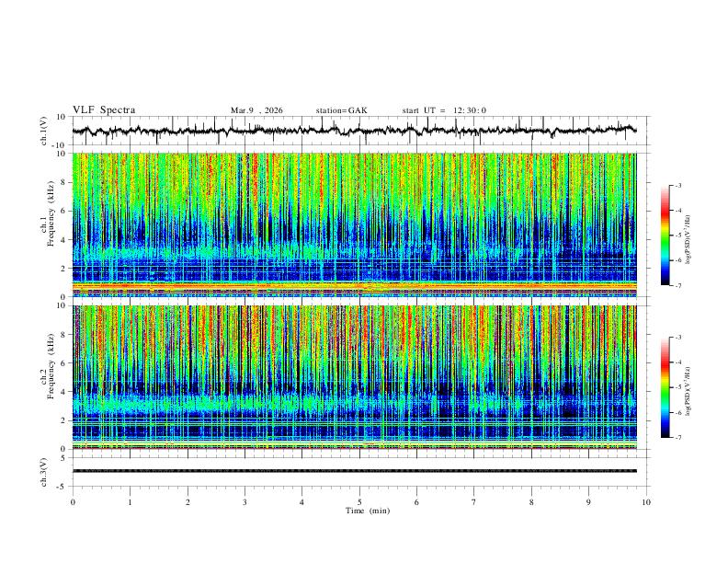
Task: Click time axis tick label "7"
Action: point(474,502)
